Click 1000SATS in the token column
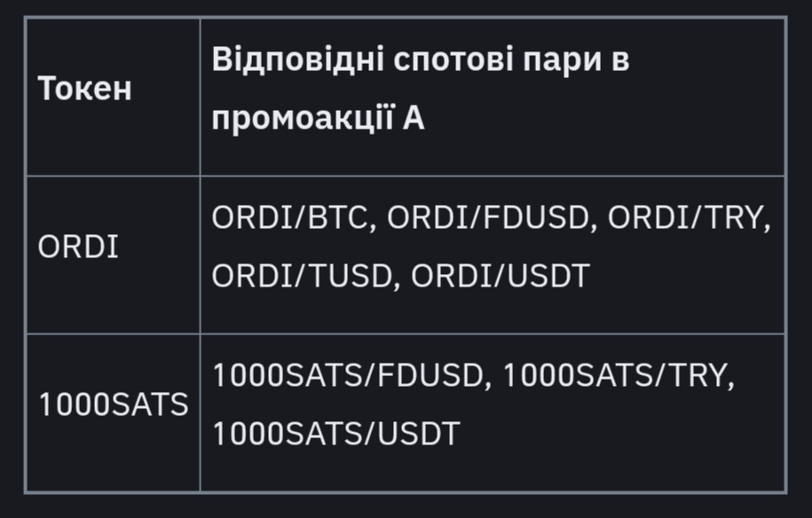The image size is (812, 518). (x=113, y=404)
